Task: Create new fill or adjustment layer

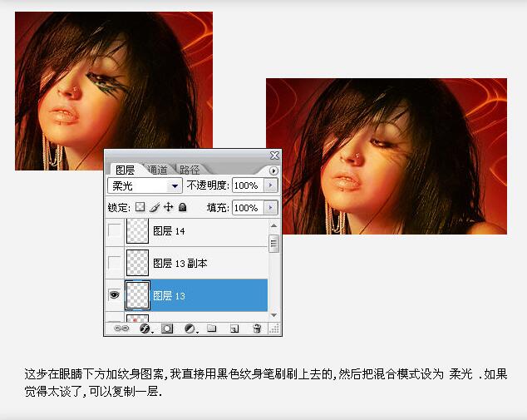Action: point(190,329)
